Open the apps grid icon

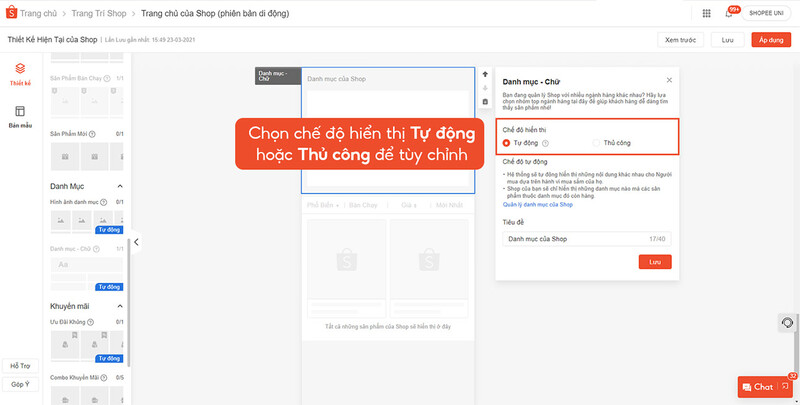(707, 13)
